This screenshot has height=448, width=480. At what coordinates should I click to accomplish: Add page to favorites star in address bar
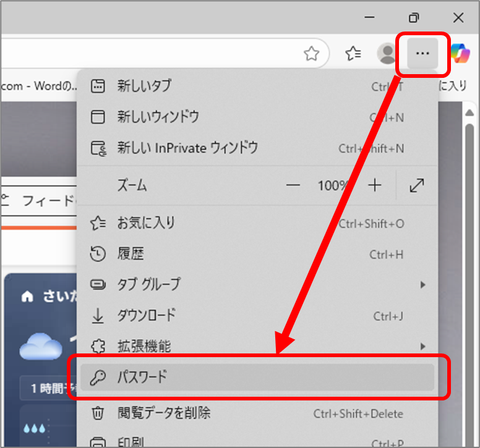pyautogui.click(x=311, y=54)
